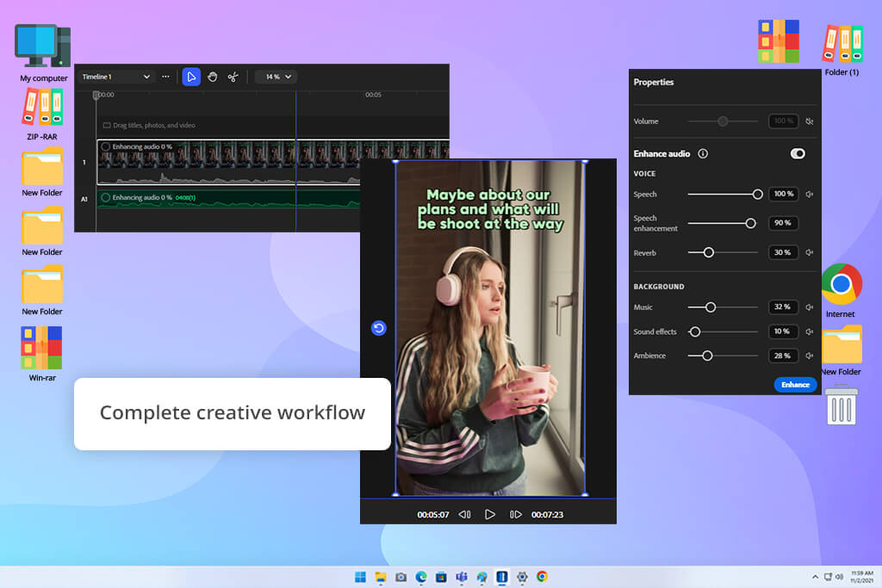Screen dimensions: 882x588
Task: Select the arrow Selection tool in timeline toolbar
Action: coord(191,77)
